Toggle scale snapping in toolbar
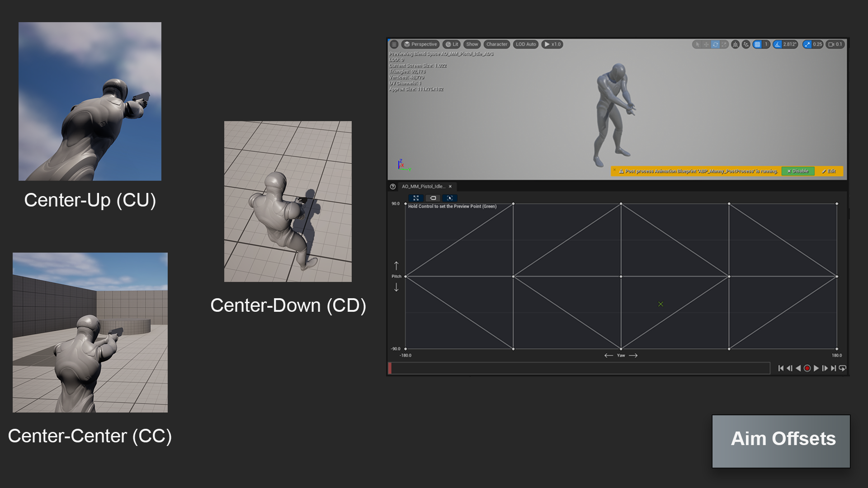868x488 pixels. pyautogui.click(x=807, y=44)
